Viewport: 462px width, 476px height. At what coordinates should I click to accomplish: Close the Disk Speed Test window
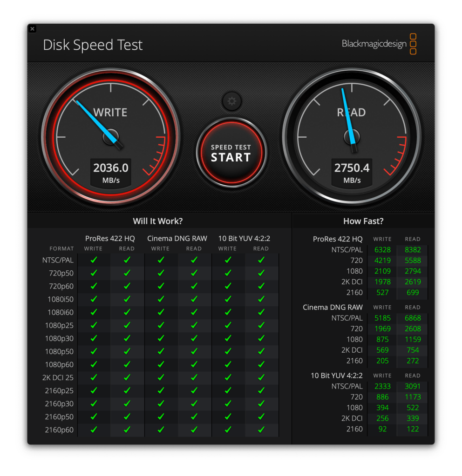33,29
